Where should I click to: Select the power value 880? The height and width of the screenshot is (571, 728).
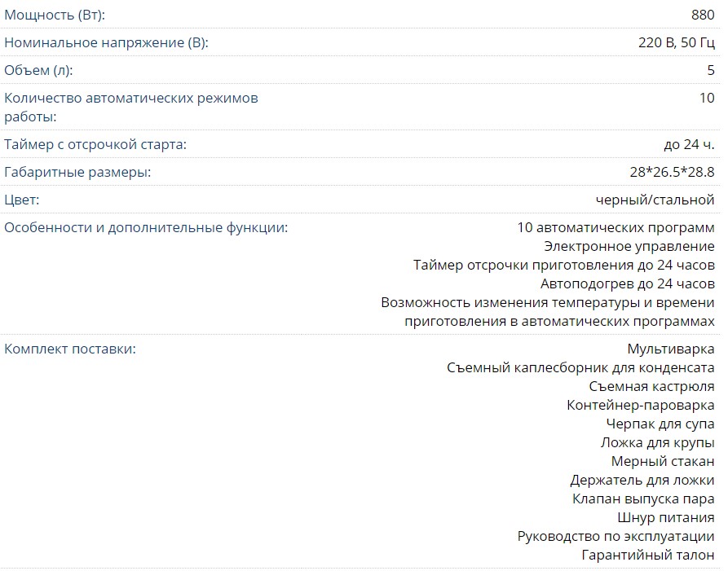tap(702, 15)
